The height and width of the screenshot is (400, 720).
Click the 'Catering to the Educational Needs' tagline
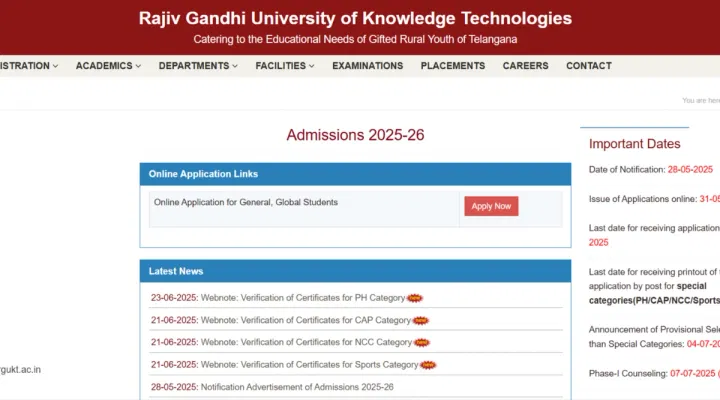pyautogui.click(x=355, y=39)
